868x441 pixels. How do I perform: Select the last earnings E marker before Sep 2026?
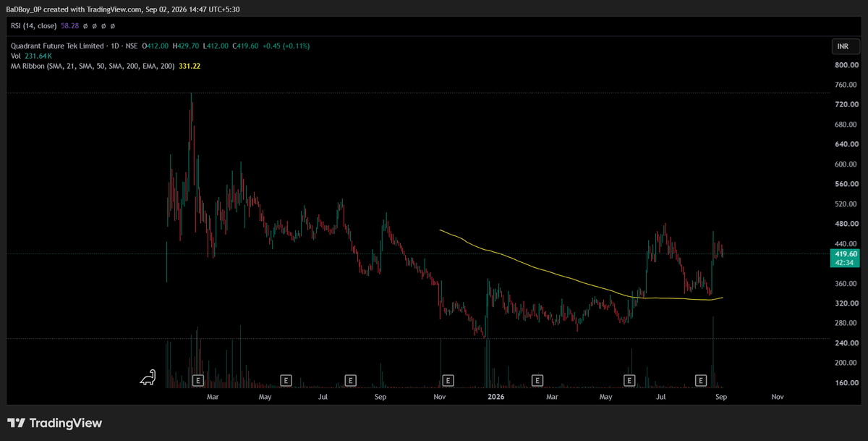700,379
